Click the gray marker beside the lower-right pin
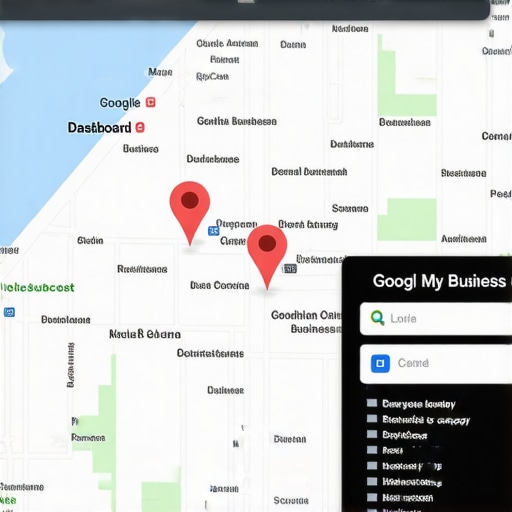The image size is (512, 512). [290, 269]
